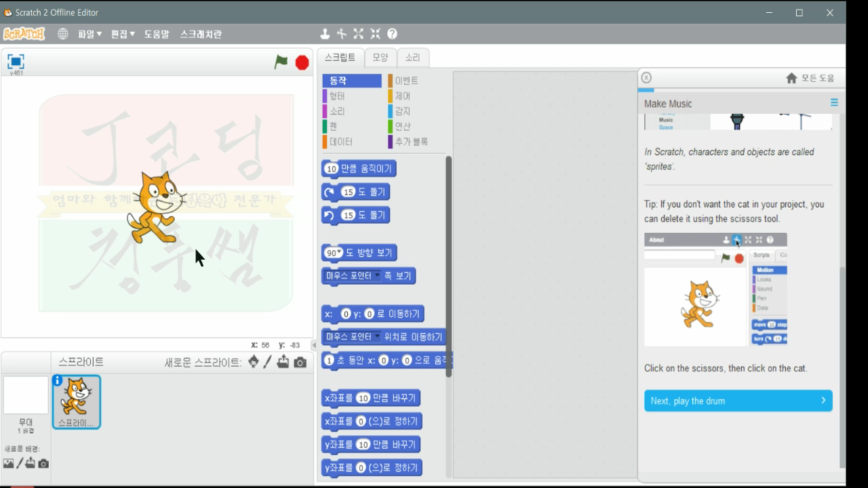
Task: Click the scissors tutorial screenshot in tips
Action: tap(715, 289)
